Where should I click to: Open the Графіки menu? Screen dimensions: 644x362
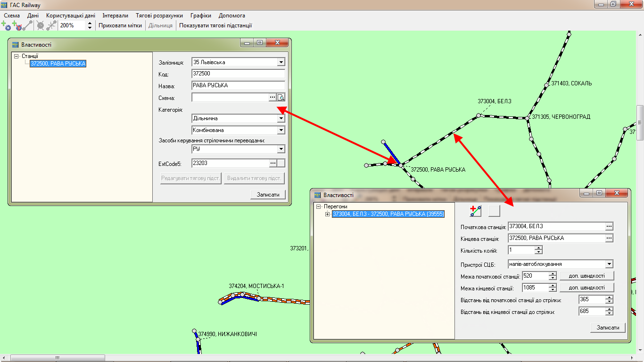[x=201, y=16]
